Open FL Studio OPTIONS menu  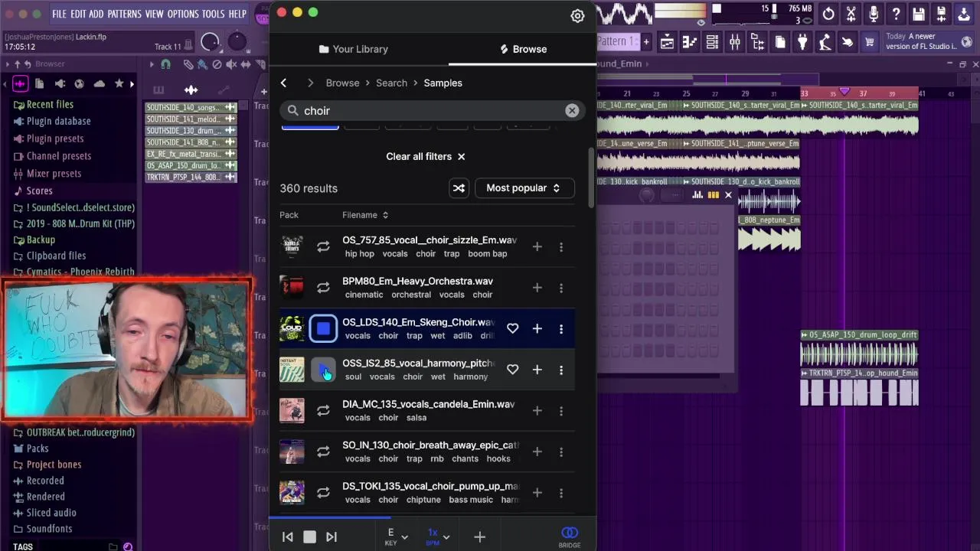(x=183, y=14)
